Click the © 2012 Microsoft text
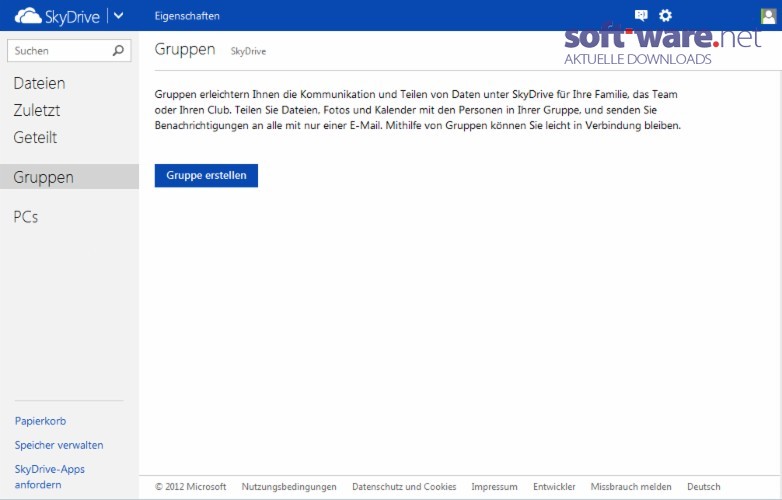 point(191,487)
